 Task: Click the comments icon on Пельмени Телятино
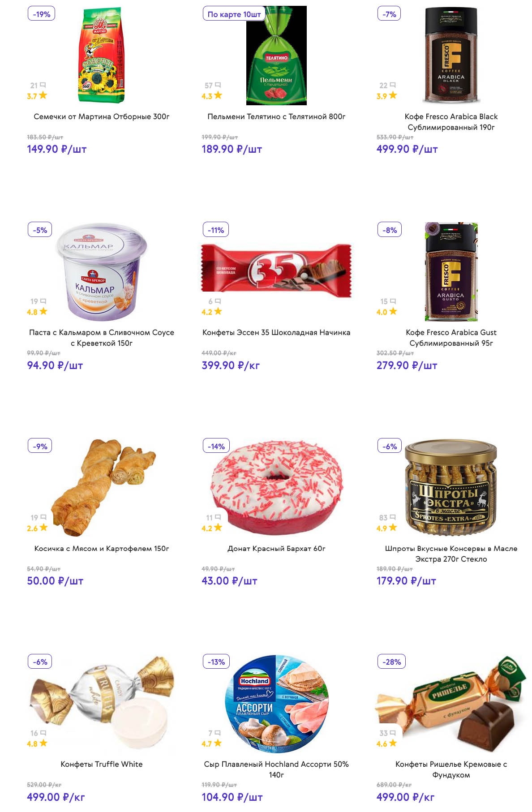point(218,85)
